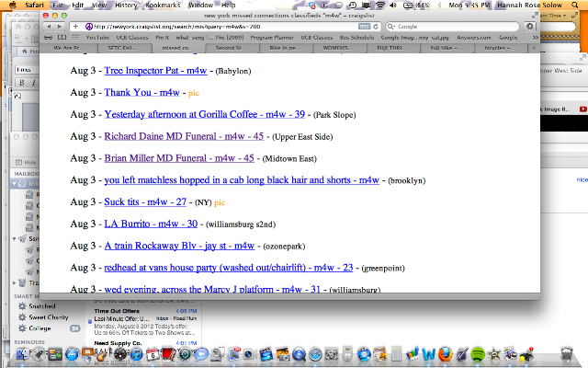Screen dimensions: 588x368
Task: Open Calendar icon in the Dock
Action: point(153,354)
